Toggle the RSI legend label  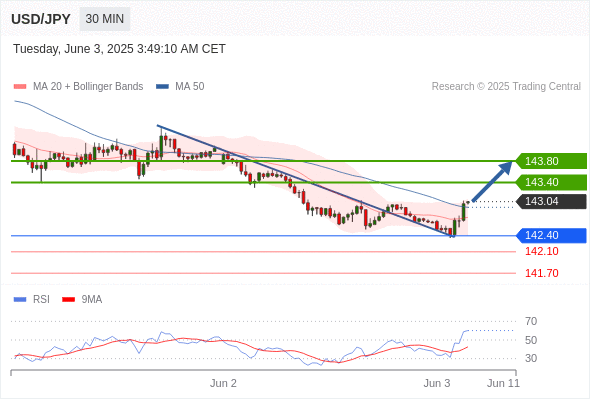click(x=41, y=300)
